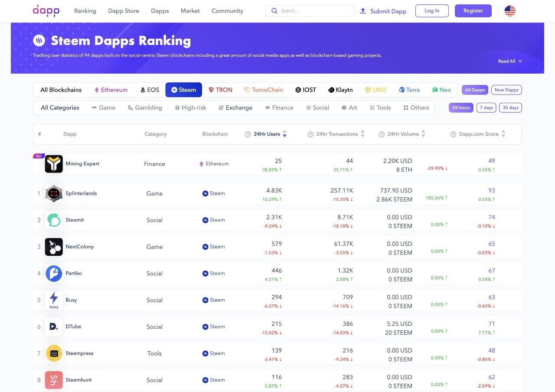This screenshot has width=555, height=392.
Task: Select the 7 days time range
Action: (486, 108)
